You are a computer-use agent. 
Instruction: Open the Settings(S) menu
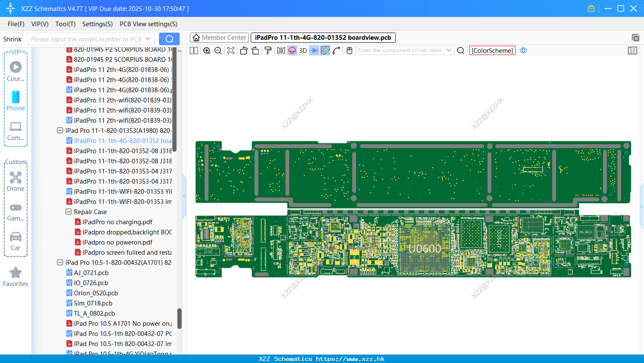[x=98, y=24]
